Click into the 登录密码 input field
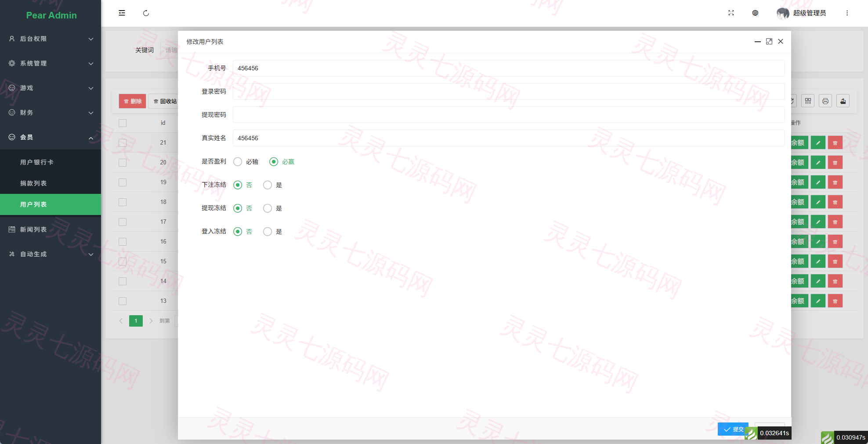Viewport: 868px width, 444px height. pyautogui.click(x=509, y=91)
